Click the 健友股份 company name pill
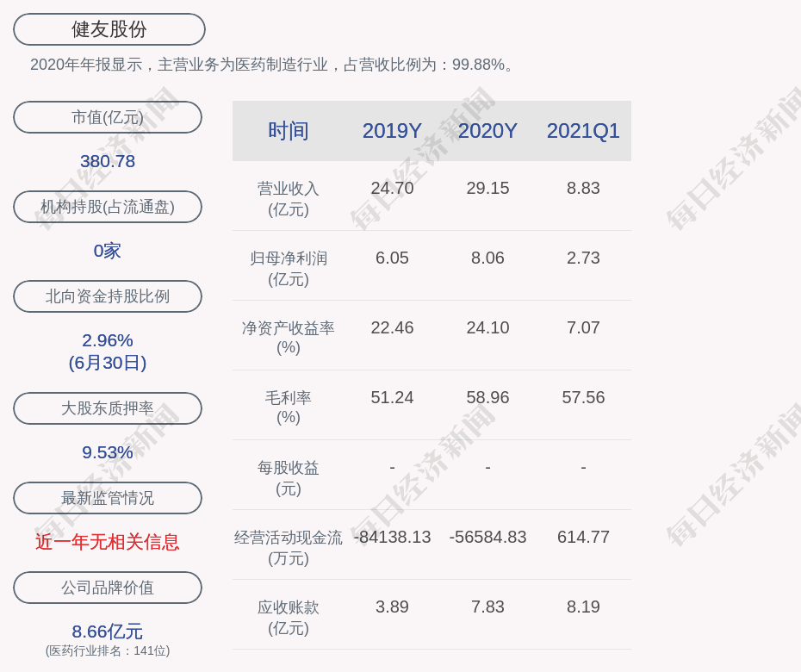This screenshot has height=672, width=801. point(109,29)
